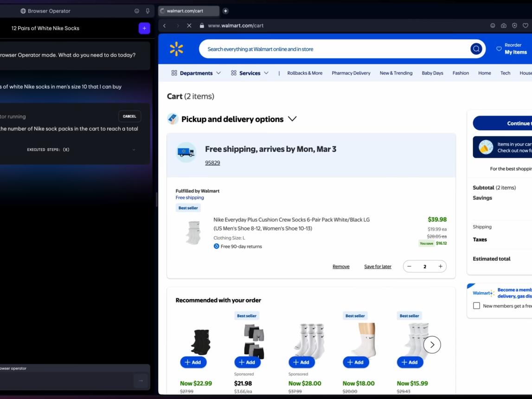Increase sock pack quantity with plus
The image size is (532, 399).
pyautogui.click(x=440, y=266)
